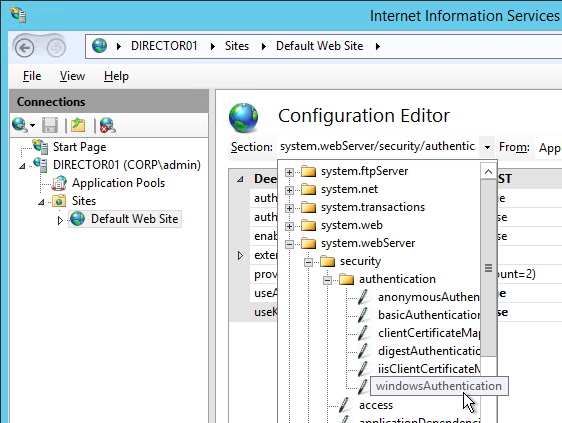Click the scroll up arrow in section list
Screen dimensions: 562x423
click(488, 172)
